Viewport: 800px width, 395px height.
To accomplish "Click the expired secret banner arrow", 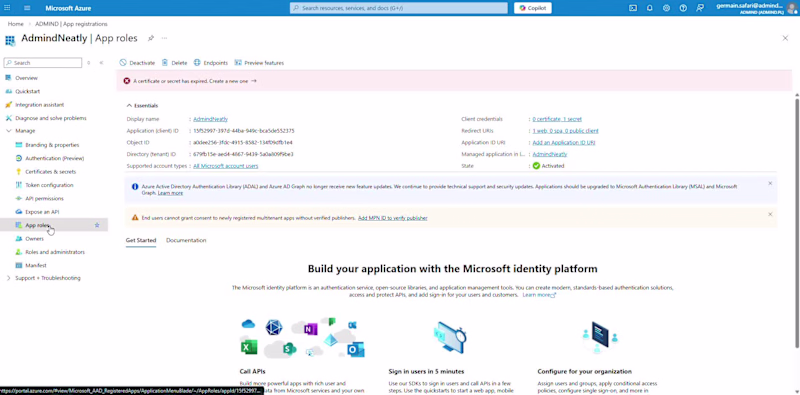I will (x=254, y=81).
